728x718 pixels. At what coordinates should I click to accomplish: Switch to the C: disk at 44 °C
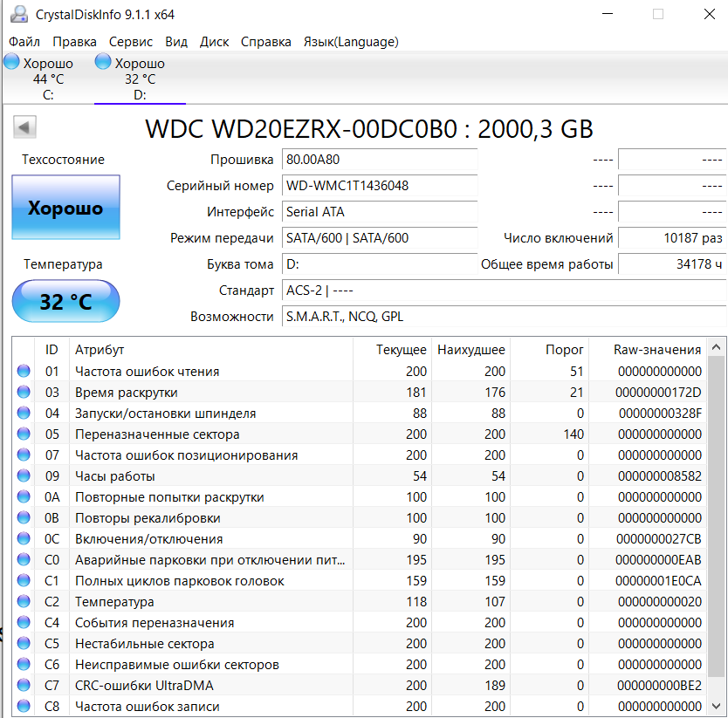coord(48,78)
